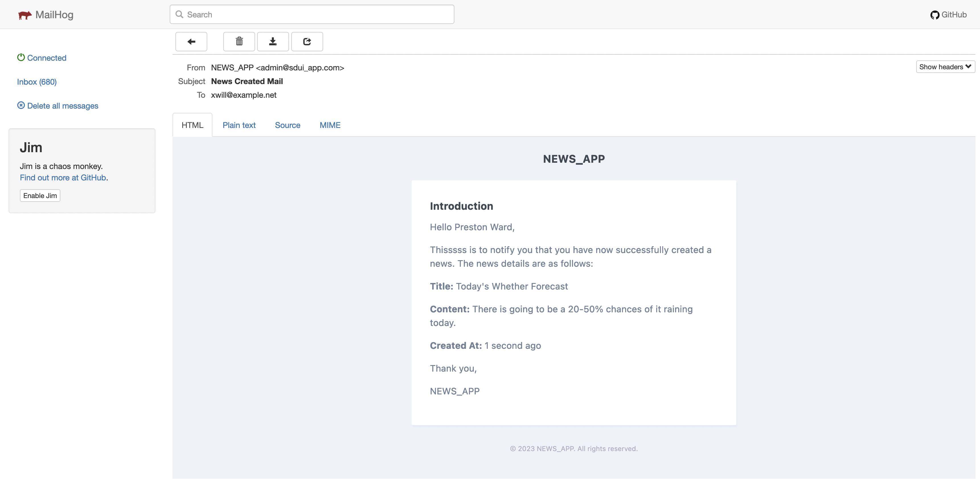The height and width of the screenshot is (493, 980).
Task: Select the HTML tab
Action: (192, 125)
